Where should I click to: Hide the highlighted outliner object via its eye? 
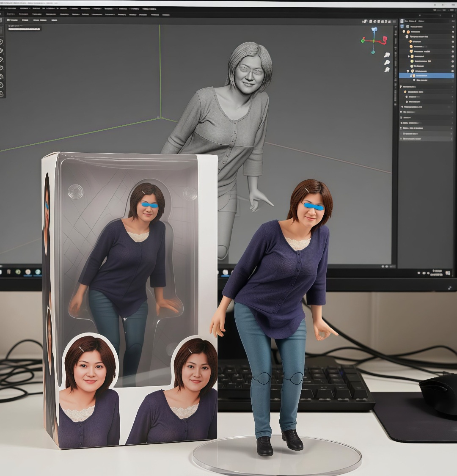452,76
